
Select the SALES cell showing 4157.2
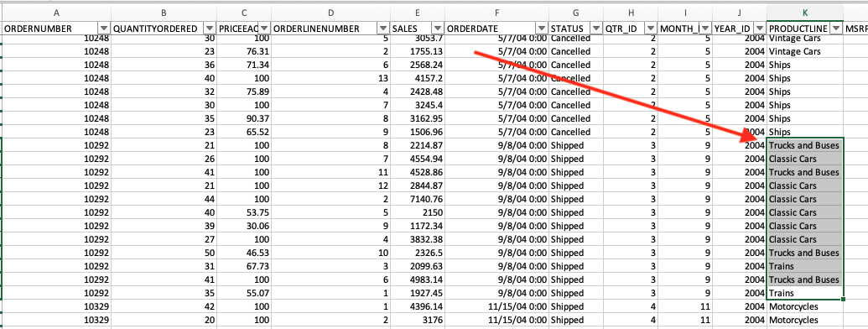[417, 78]
